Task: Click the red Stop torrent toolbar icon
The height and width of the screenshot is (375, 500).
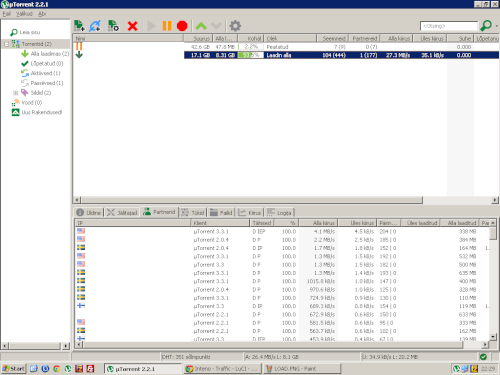Action: click(x=182, y=26)
